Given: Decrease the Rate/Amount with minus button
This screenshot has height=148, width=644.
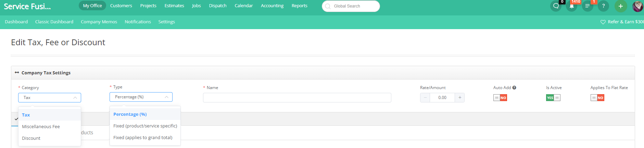Looking at the screenshot, I should tap(425, 98).
